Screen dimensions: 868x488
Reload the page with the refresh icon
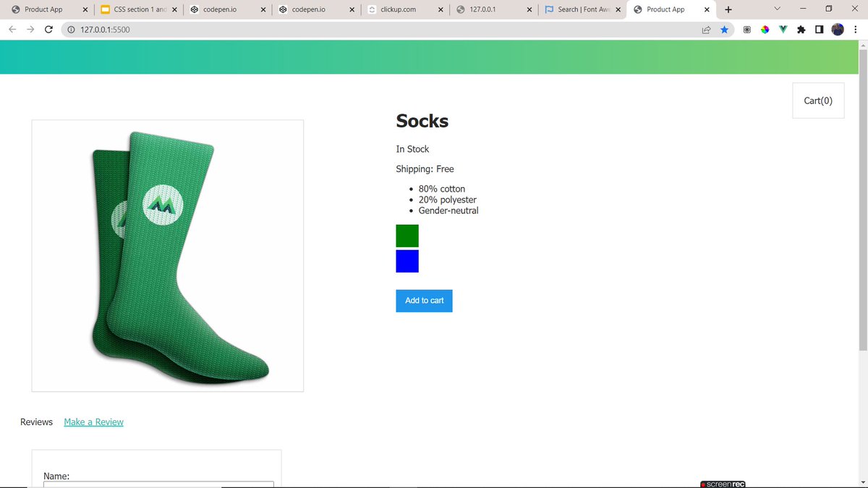coord(48,30)
